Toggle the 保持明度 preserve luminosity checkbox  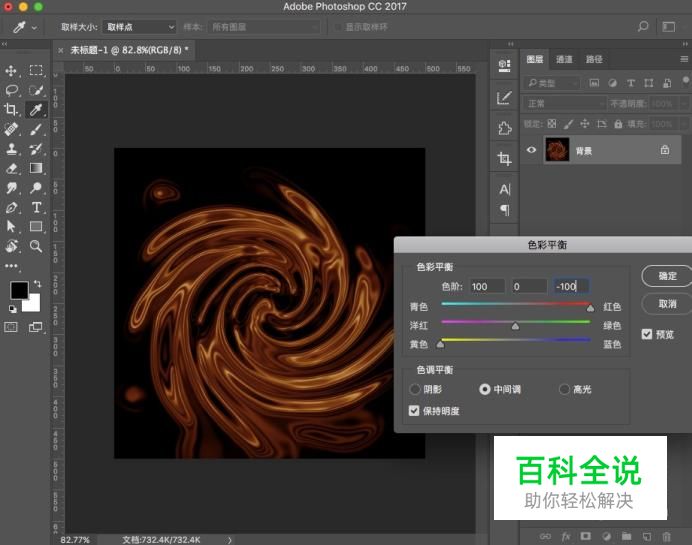coord(414,411)
